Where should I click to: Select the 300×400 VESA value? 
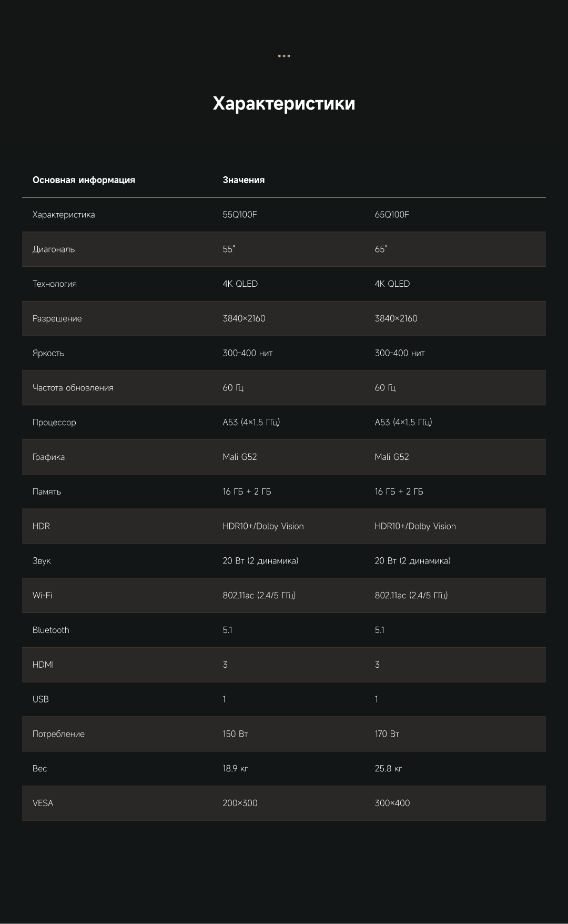(x=392, y=804)
